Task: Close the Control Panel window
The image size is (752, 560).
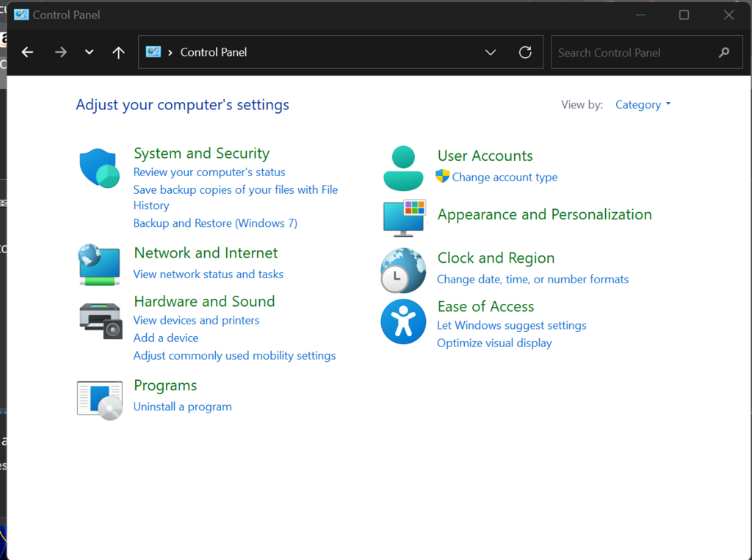Action: tap(728, 15)
